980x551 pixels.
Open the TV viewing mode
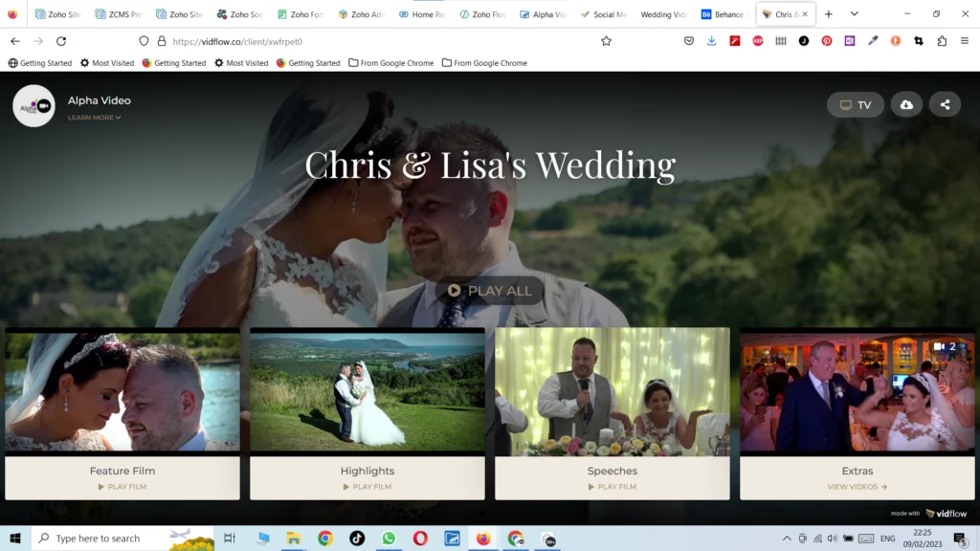855,104
